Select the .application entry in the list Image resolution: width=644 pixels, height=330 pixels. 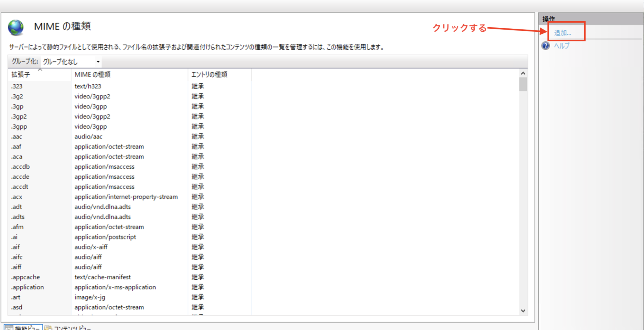click(27, 287)
